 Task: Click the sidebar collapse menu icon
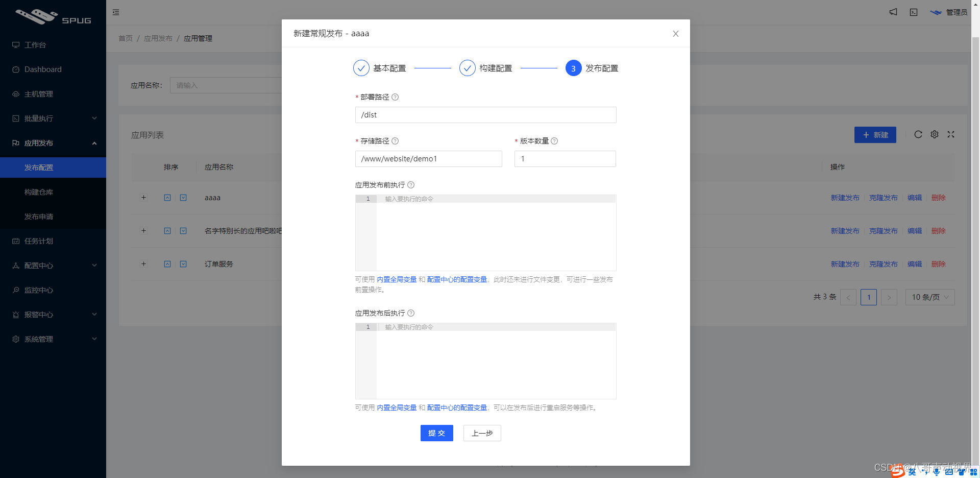click(x=116, y=12)
